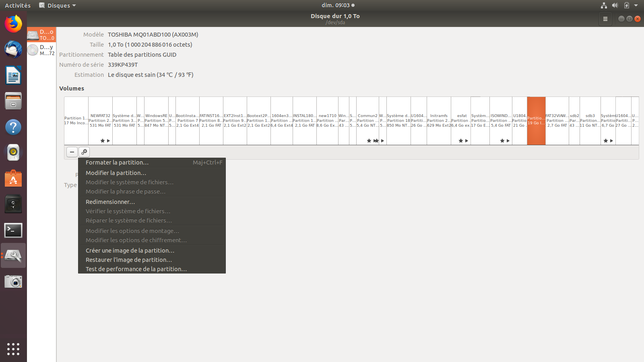Open the Disques app menu dropdown
Viewport: 644px width, 362px height.
(x=58, y=5)
